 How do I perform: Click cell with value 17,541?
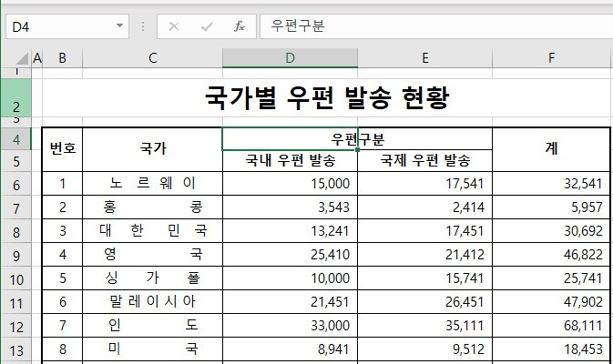tap(425, 184)
